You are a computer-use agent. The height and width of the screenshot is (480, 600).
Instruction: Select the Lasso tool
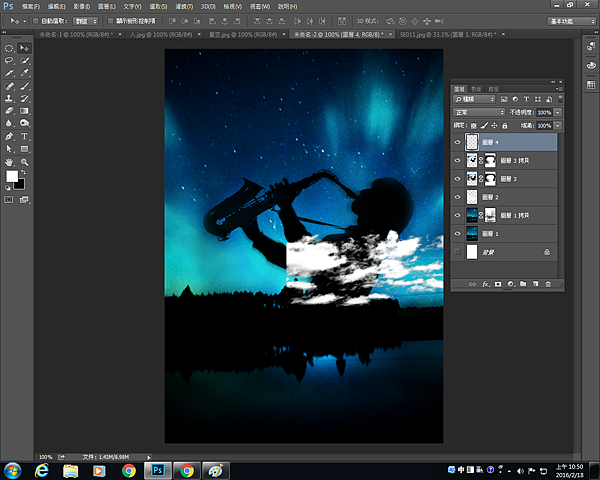[9, 60]
